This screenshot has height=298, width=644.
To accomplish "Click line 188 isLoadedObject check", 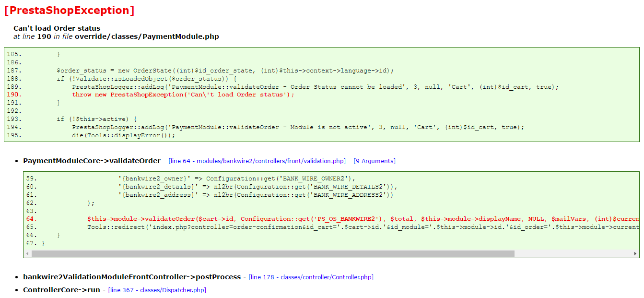I will [147, 79].
